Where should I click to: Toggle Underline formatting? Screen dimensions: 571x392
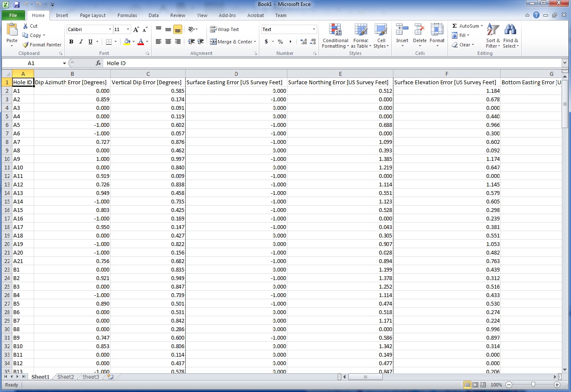coord(90,42)
